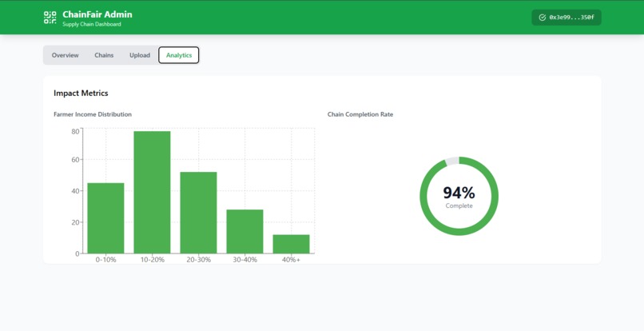Click the 20-30% axis label
The width and height of the screenshot is (644, 331).
(x=198, y=260)
